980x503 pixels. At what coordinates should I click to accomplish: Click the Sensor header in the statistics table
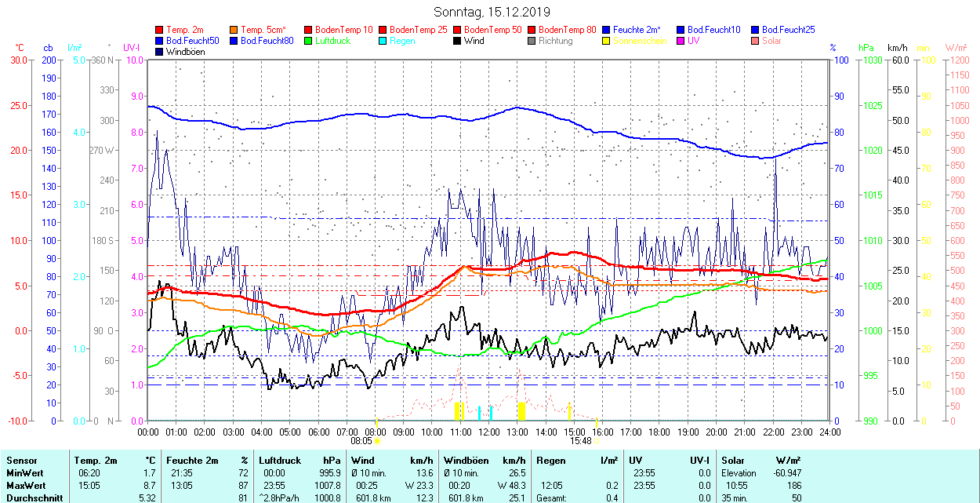point(21,461)
